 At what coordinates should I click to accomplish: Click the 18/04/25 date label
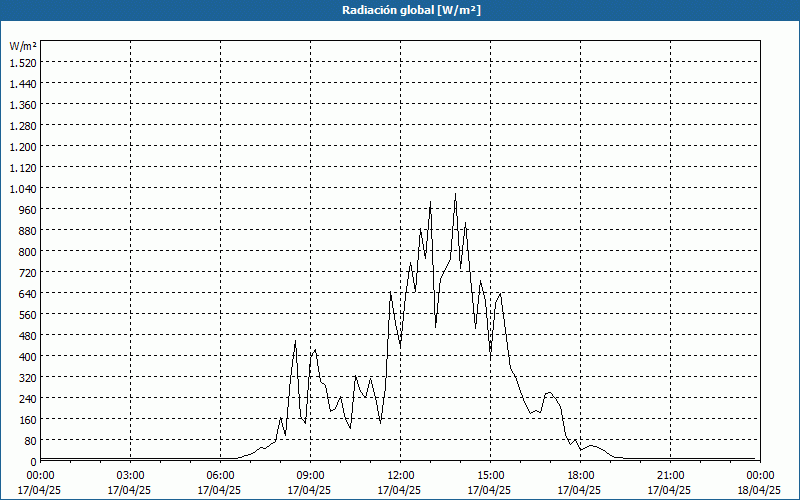click(x=760, y=490)
